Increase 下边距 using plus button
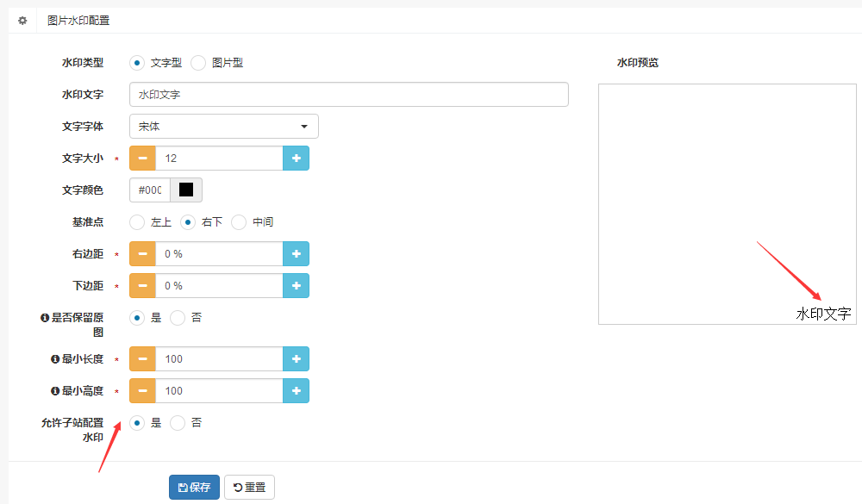Viewport: 862px width, 504px height. [x=296, y=286]
